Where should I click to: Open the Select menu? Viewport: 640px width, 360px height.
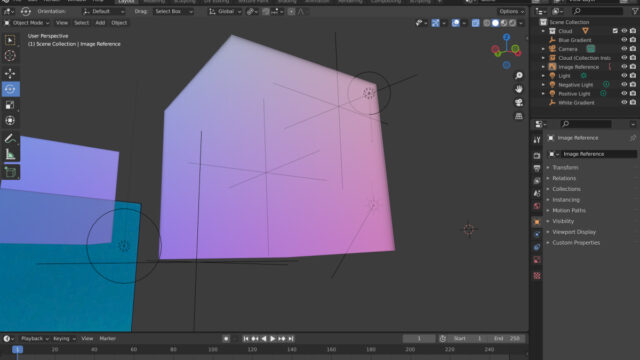[81, 23]
